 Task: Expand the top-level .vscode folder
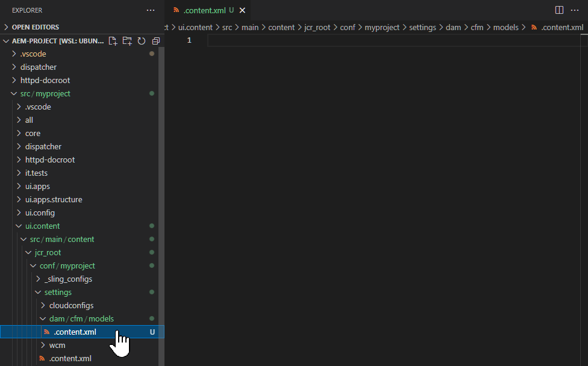pyautogui.click(x=79, y=54)
